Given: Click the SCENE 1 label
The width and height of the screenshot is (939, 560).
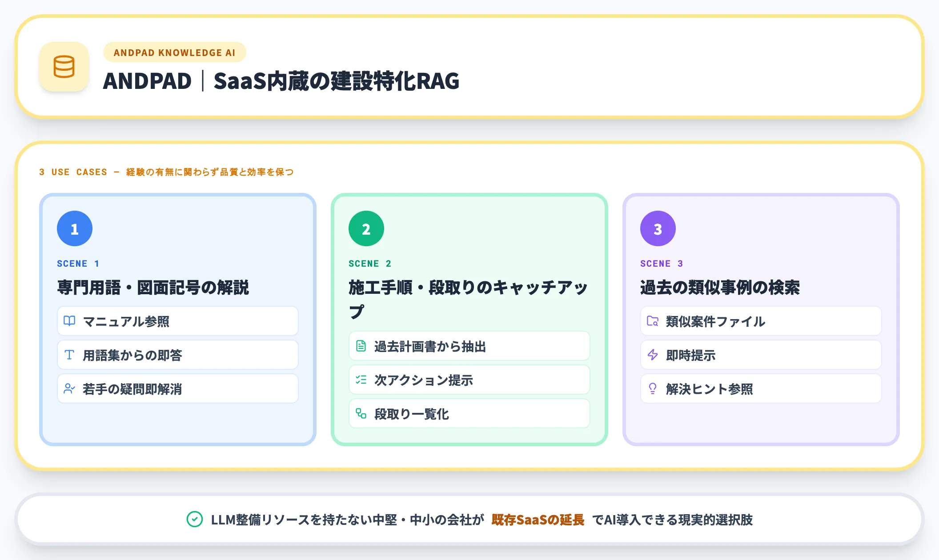Looking at the screenshot, I should [x=78, y=264].
